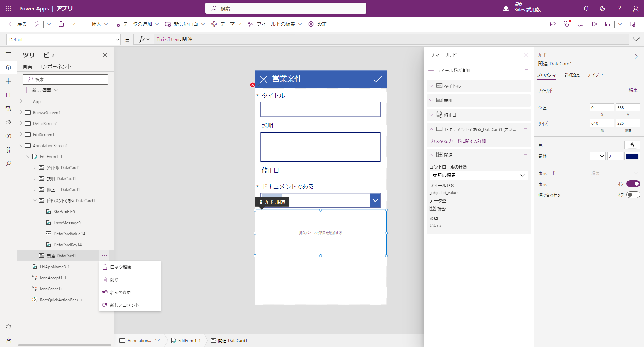Open the account profile icon
Screen dimensions: 644x347
pos(636,8)
